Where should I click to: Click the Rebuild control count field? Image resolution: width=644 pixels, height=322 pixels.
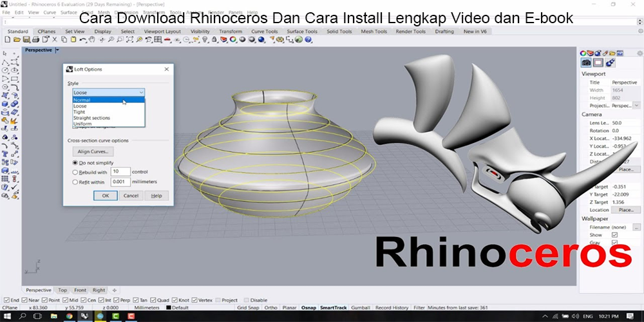coord(120,172)
